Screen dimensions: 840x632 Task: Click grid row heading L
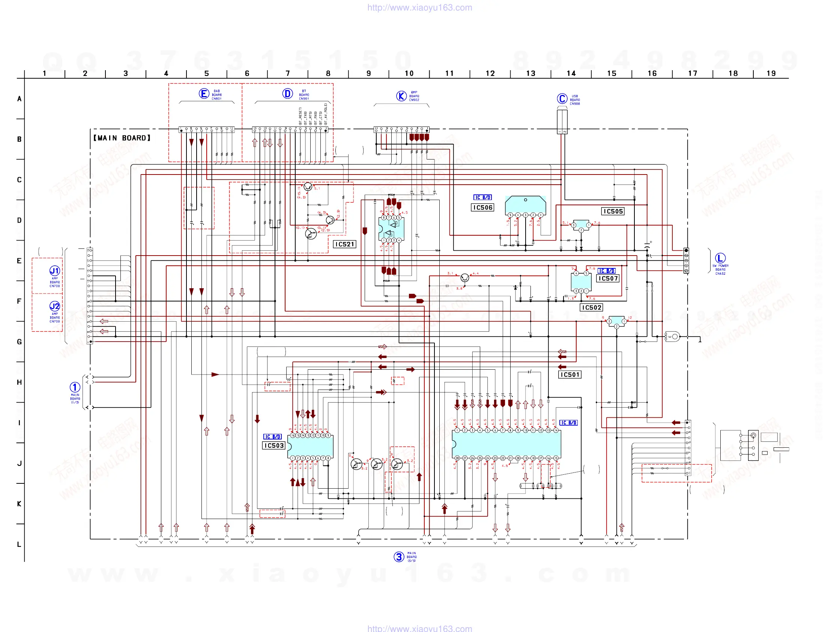click(19, 544)
